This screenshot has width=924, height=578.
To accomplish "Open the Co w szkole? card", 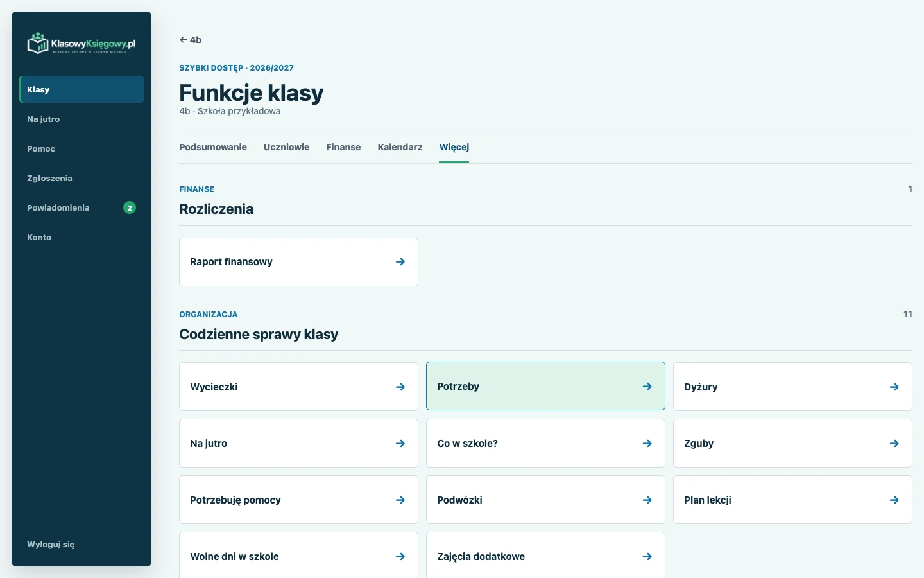I will pos(545,443).
